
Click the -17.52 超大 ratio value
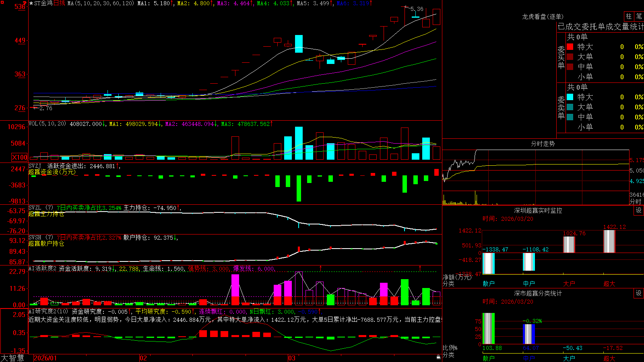[613, 348]
